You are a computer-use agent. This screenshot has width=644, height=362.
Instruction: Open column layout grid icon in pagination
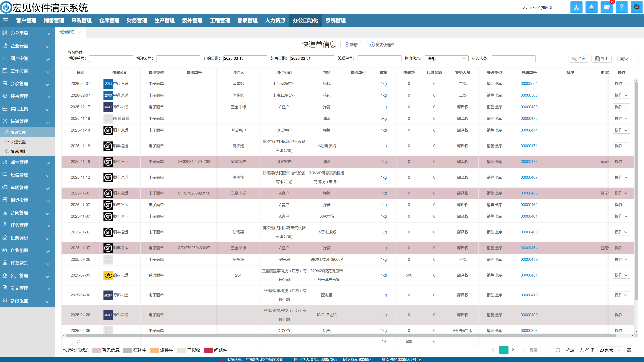(629, 350)
